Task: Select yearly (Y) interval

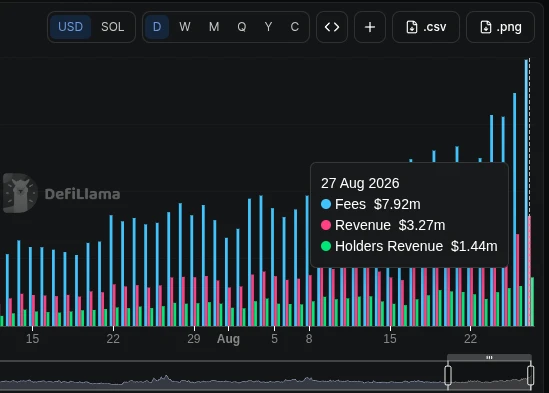Action: tap(268, 27)
